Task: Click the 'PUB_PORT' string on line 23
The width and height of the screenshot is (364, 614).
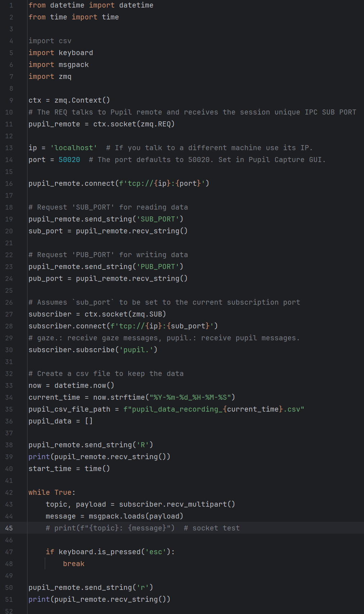Action: pyautogui.click(x=158, y=266)
